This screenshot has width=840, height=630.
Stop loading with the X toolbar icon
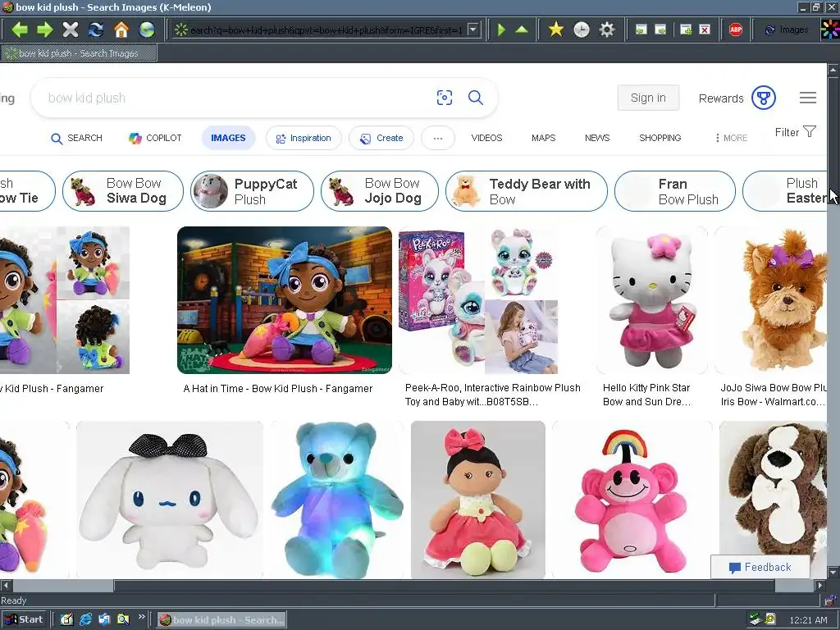point(71,30)
